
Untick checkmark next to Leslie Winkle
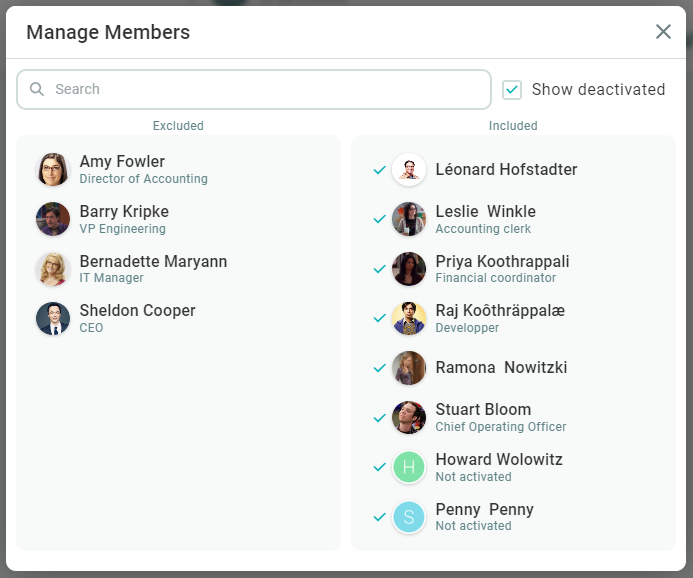tap(379, 219)
